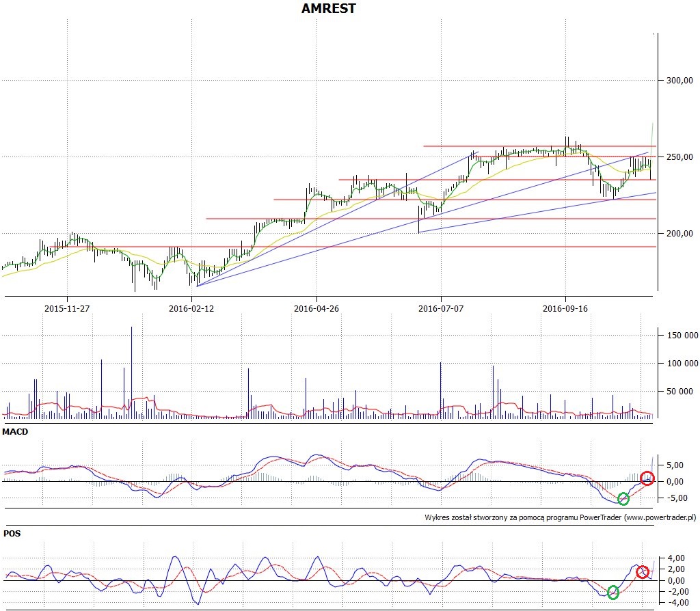Select the 2015-11-27 date label

67,308
